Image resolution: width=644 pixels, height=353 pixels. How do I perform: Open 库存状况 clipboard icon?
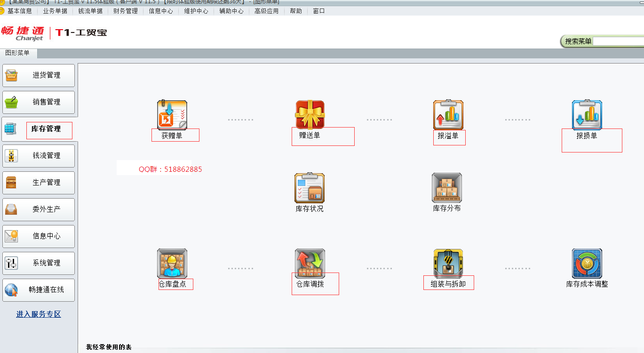coord(310,188)
